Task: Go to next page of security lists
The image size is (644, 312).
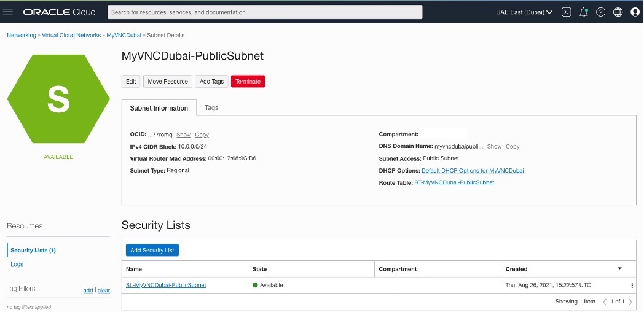Action: pyautogui.click(x=630, y=302)
